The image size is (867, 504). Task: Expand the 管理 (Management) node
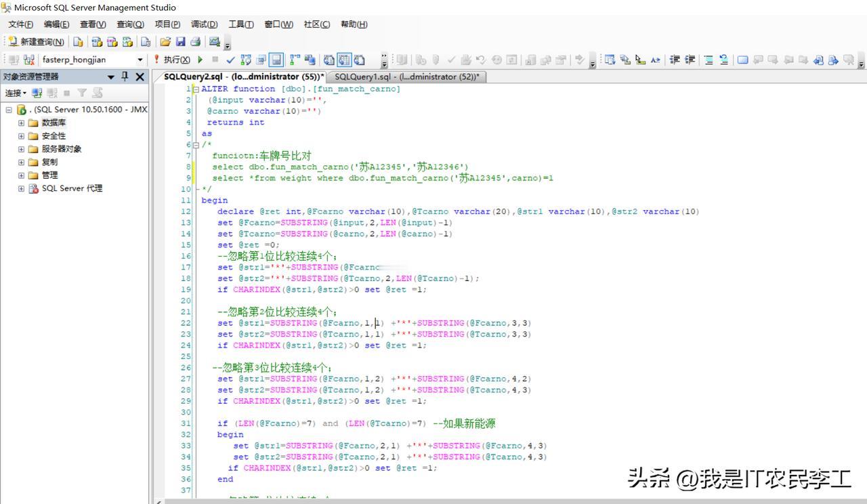tap(21, 175)
